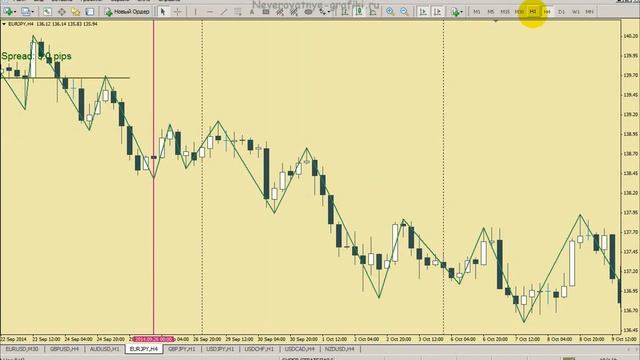Image resolution: width=640 pixels, height=360 pixels.
Task: Expand the Profiles dropdown arrow
Action: tap(32, 12)
